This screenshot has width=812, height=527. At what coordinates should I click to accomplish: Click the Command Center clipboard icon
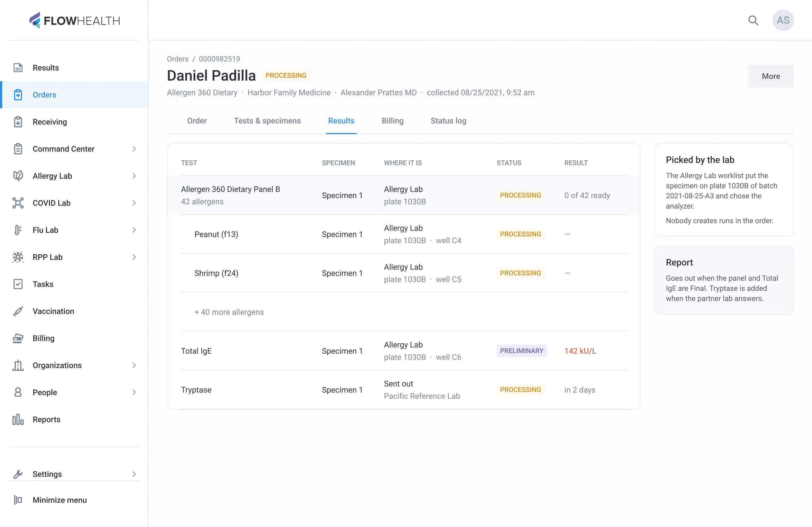(x=18, y=149)
